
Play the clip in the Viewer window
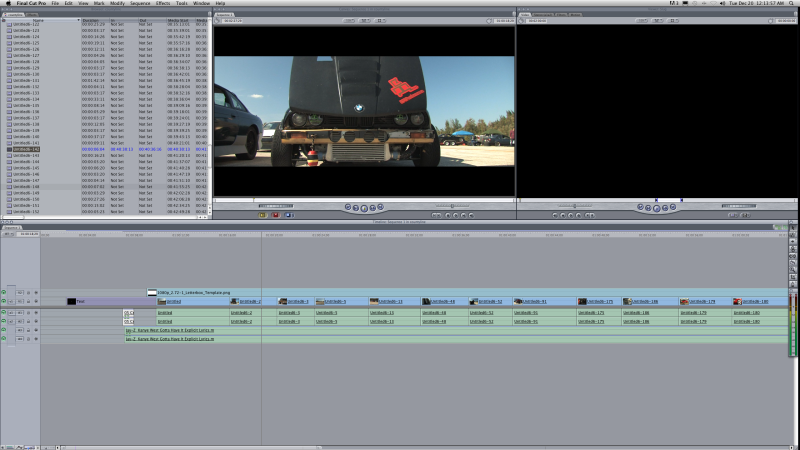point(657,208)
